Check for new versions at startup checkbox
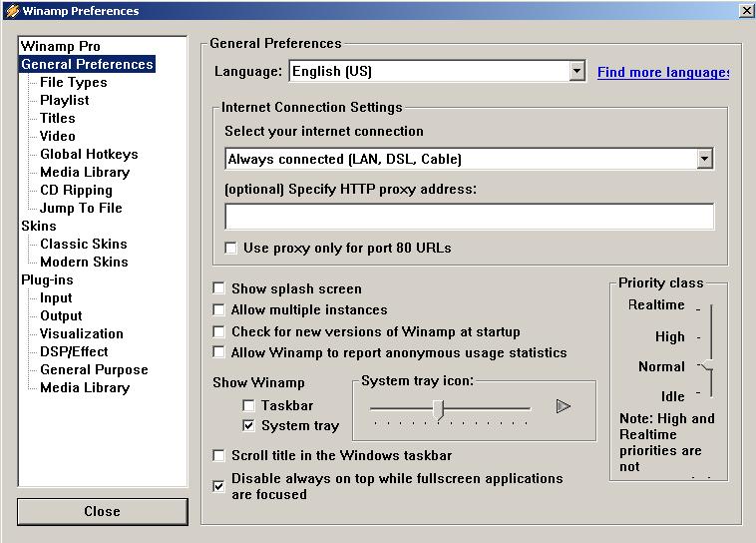Viewport: 756px width, 543px height. point(218,331)
